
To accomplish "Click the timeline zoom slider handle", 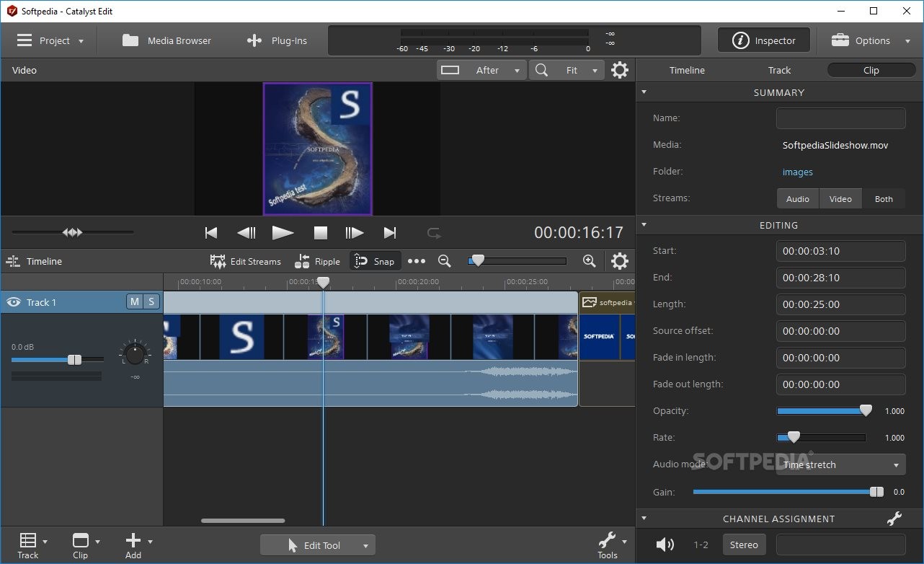I will tap(477, 260).
